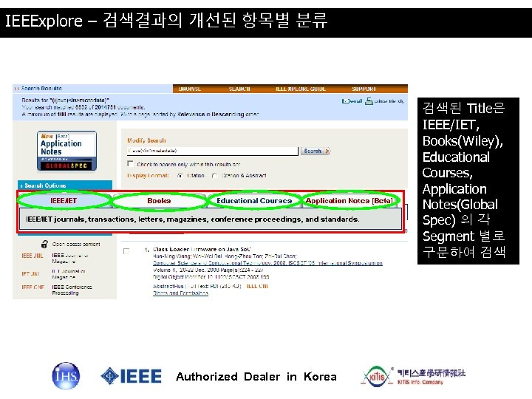Viewport: 532px width, 399px height.
Task: Click the 'Authorized Dealer in Korea' text
Action: tap(256, 377)
